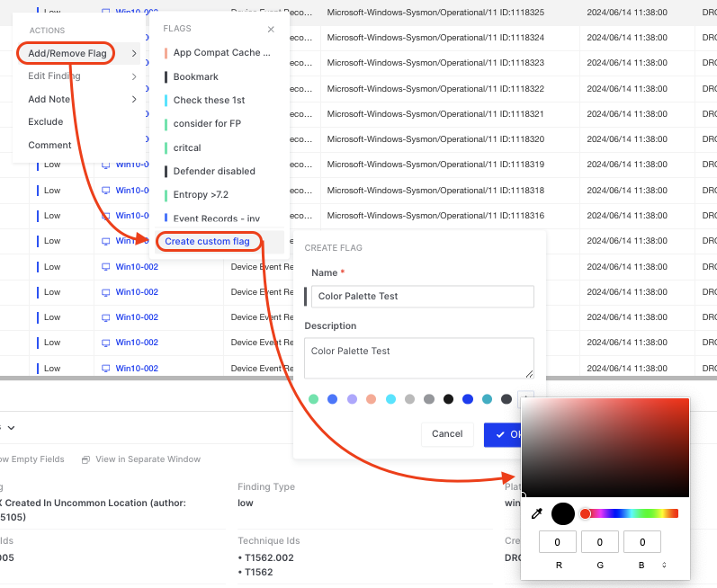Click the R value input box
Image resolution: width=717 pixels, height=588 pixels.
click(558, 542)
